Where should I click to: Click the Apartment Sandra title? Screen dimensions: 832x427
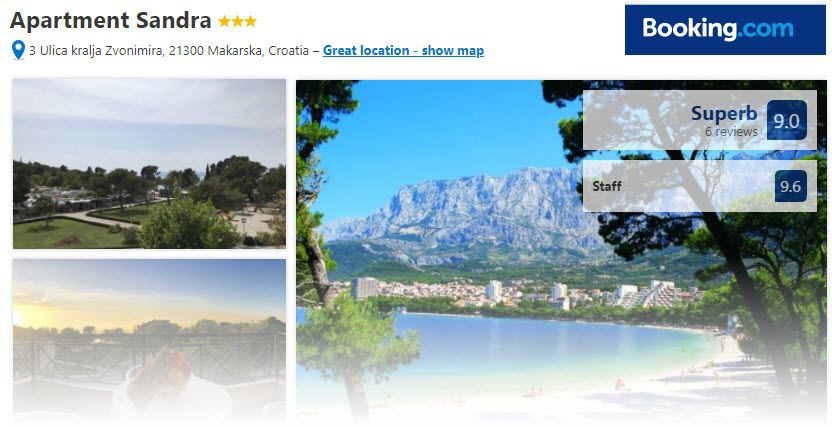coord(110,21)
